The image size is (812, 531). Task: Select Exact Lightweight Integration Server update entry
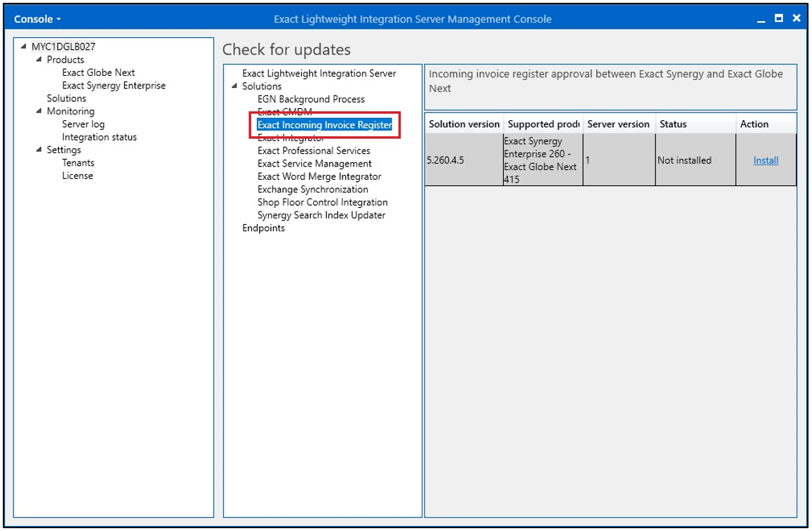tap(319, 74)
